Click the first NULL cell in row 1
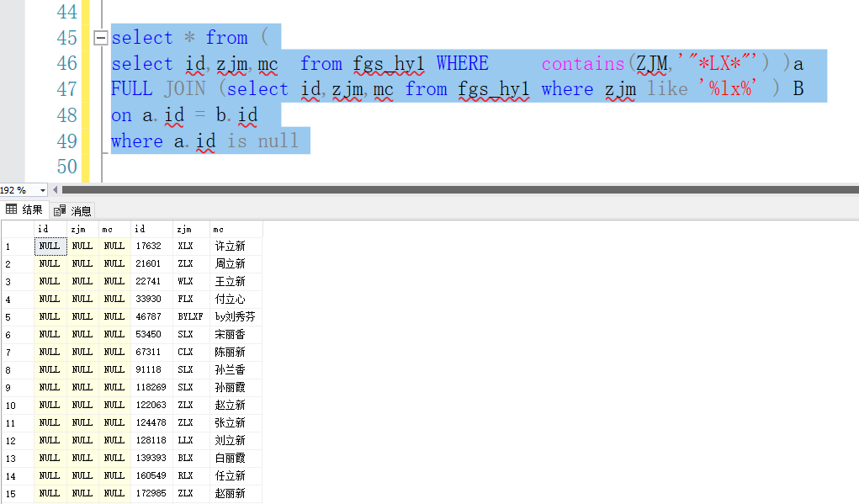Image resolution: width=859 pixels, height=504 pixels. 50,247
